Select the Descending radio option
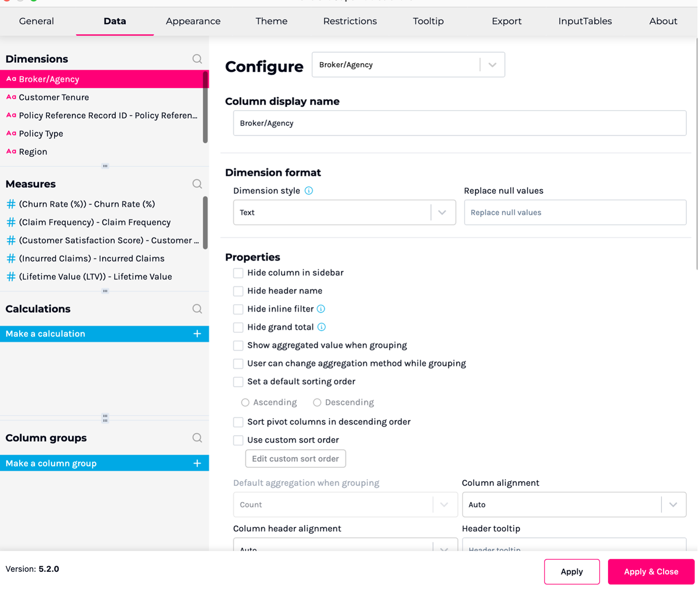This screenshot has width=700, height=592. (x=317, y=403)
